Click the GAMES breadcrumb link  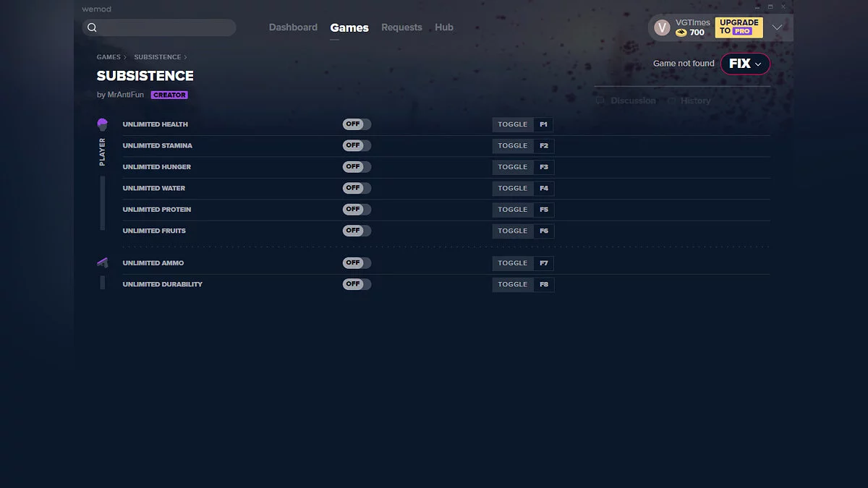point(109,57)
